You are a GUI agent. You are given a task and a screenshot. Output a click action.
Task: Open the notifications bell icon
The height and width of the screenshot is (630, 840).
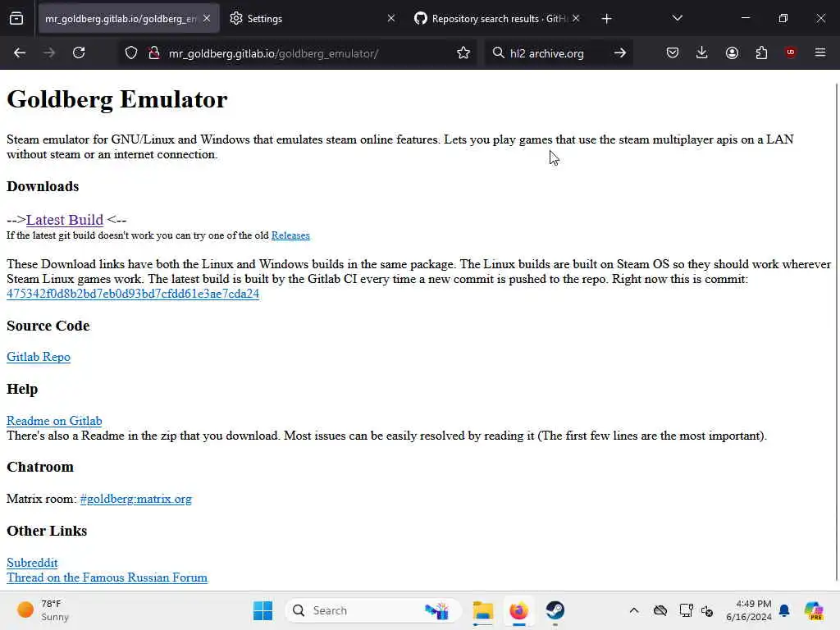[x=784, y=610]
